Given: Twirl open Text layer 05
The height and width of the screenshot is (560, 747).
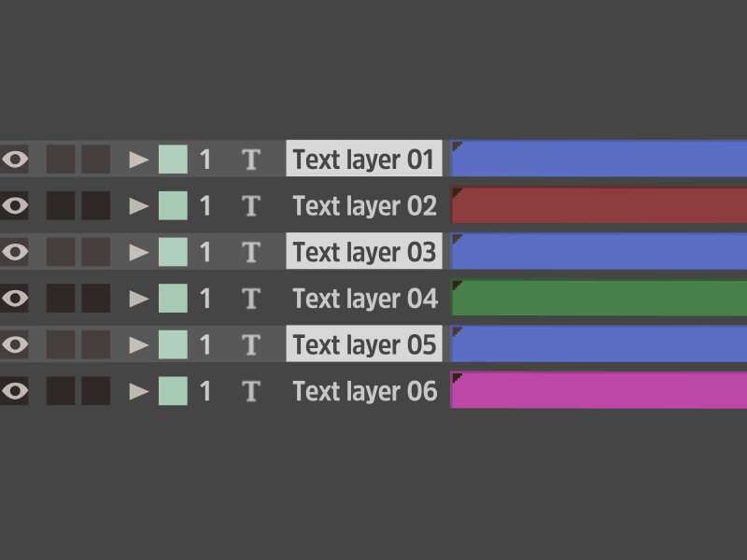Looking at the screenshot, I should pyautogui.click(x=139, y=345).
